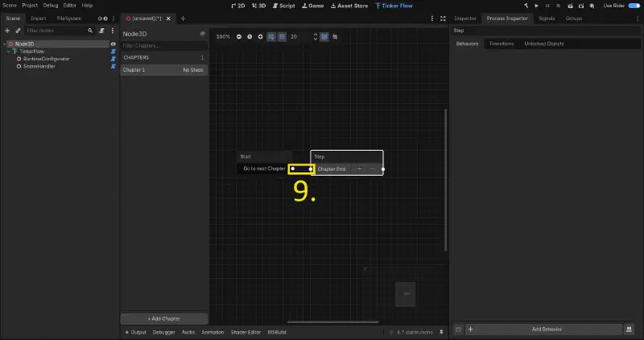644x340 pixels.
Task: Open the Editor menu
Action: pyautogui.click(x=69, y=6)
